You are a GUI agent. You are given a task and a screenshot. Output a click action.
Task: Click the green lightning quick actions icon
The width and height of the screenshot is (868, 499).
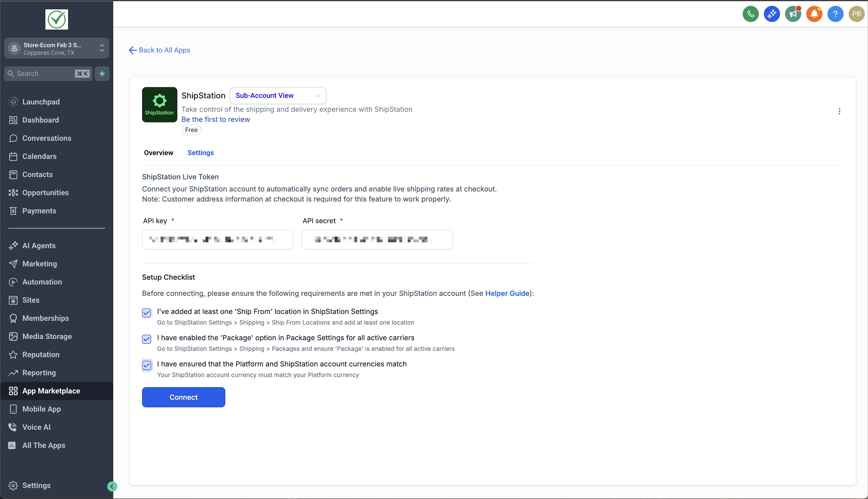point(102,74)
